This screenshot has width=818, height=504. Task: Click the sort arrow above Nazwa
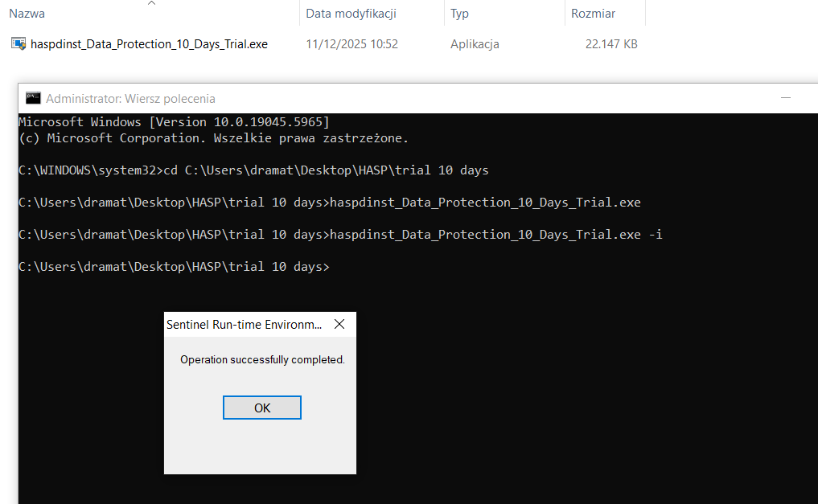151,3
